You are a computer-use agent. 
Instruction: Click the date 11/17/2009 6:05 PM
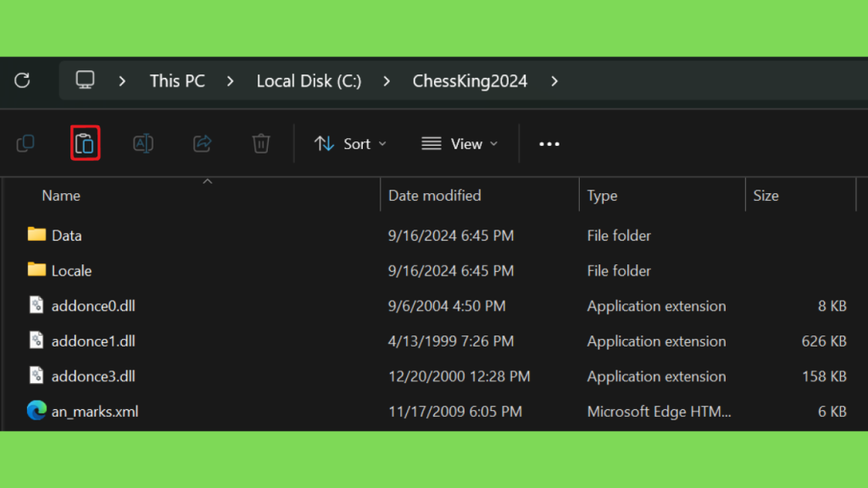455,412
